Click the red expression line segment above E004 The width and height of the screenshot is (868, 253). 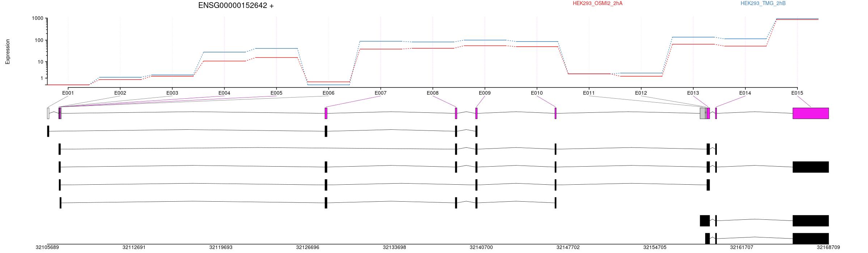click(x=224, y=61)
